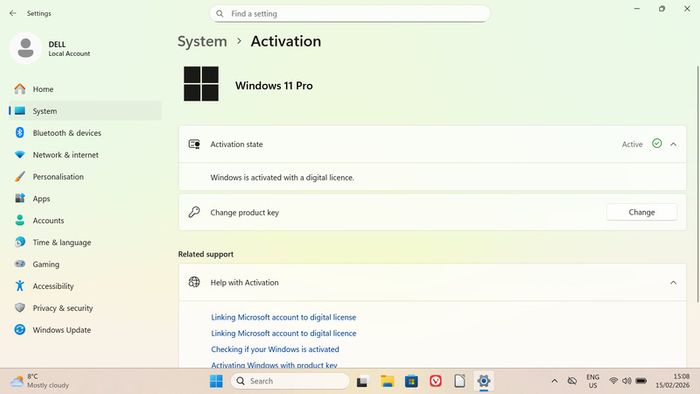700x394 pixels.
Task: Click the green Active checkmark icon
Action: tap(657, 143)
